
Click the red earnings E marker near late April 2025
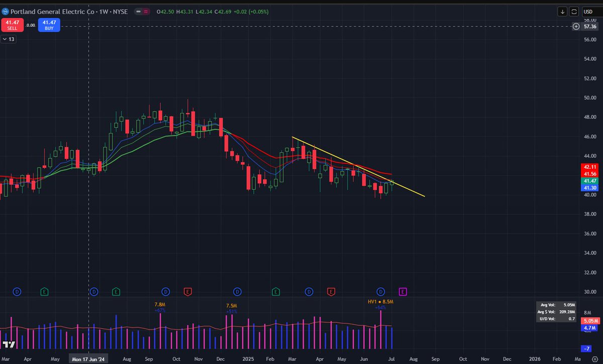coord(331,291)
